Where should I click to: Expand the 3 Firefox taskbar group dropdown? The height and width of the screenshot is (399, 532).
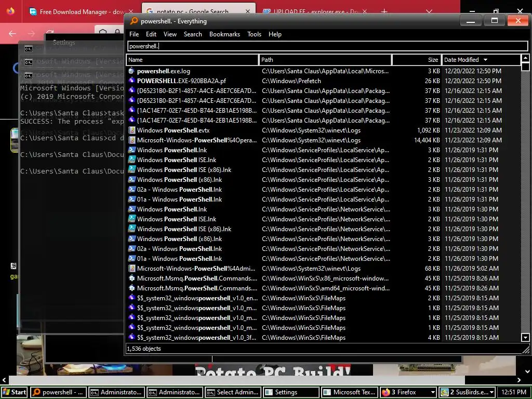tap(433, 393)
